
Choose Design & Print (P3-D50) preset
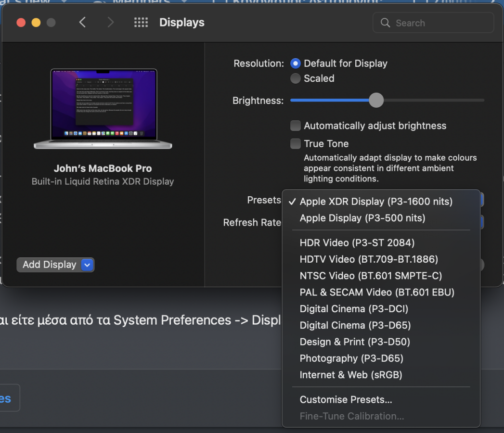coord(354,342)
